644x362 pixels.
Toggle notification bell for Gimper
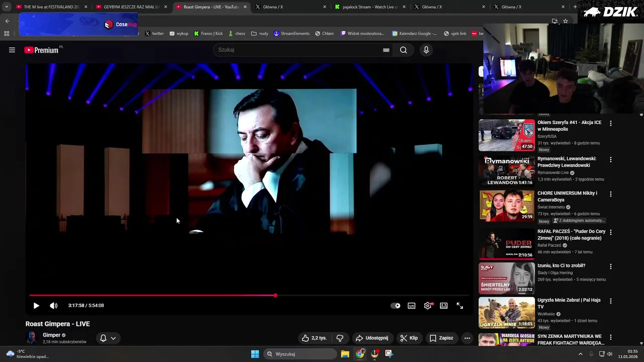[x=103, y=338]
